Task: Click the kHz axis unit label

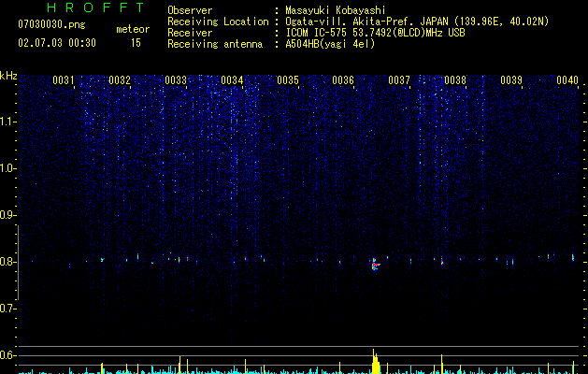Action: (8, 76)
